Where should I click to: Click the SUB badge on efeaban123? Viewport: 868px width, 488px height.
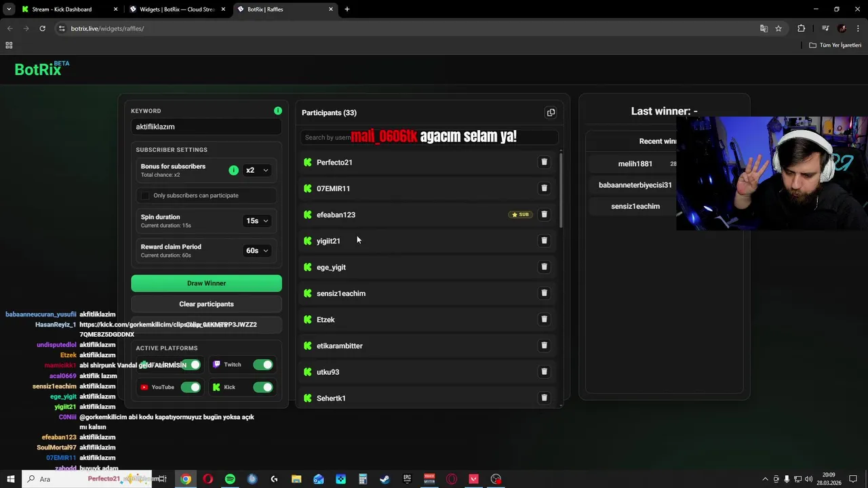pyautogui.click(x=520, y=214)
